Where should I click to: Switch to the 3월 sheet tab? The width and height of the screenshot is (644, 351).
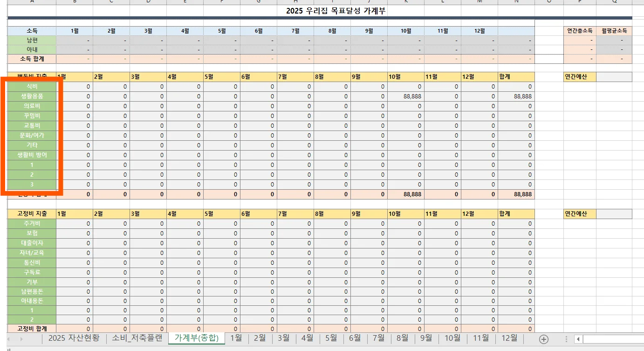coord(283,338)
